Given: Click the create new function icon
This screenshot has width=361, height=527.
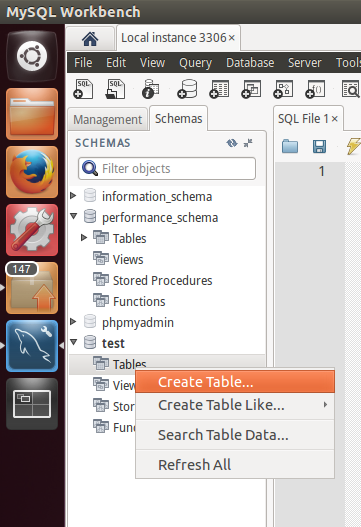Looking at the screenshot, I should pyautogui.click(x=315, y=89).
